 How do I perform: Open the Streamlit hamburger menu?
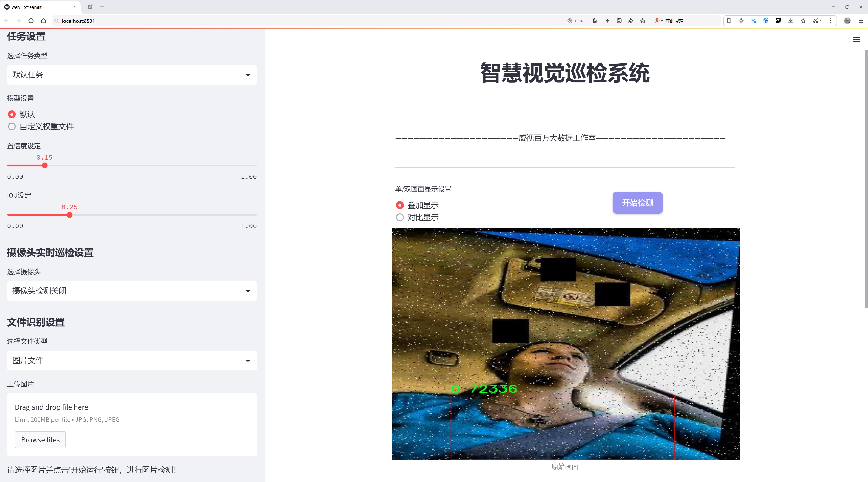[856, 40]
